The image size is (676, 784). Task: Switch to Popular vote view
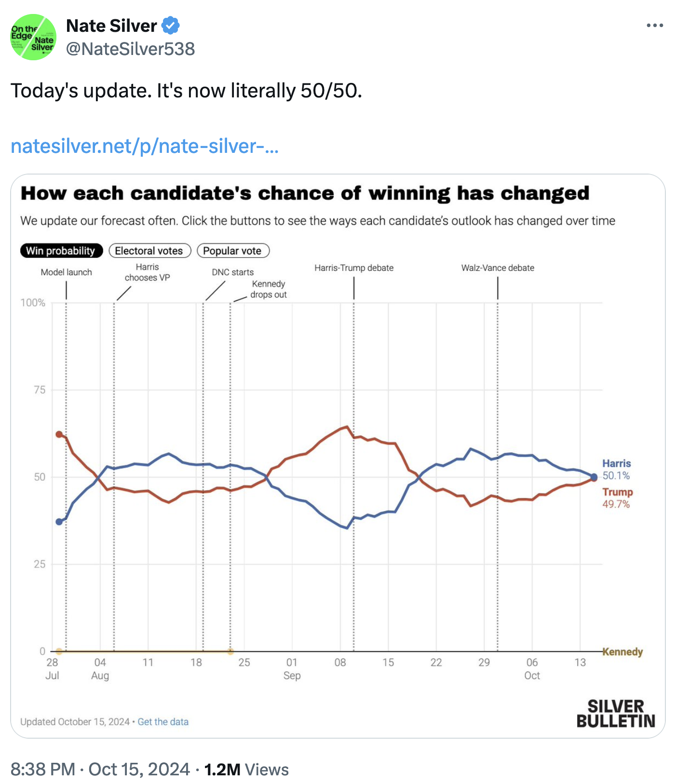(233, 251)
